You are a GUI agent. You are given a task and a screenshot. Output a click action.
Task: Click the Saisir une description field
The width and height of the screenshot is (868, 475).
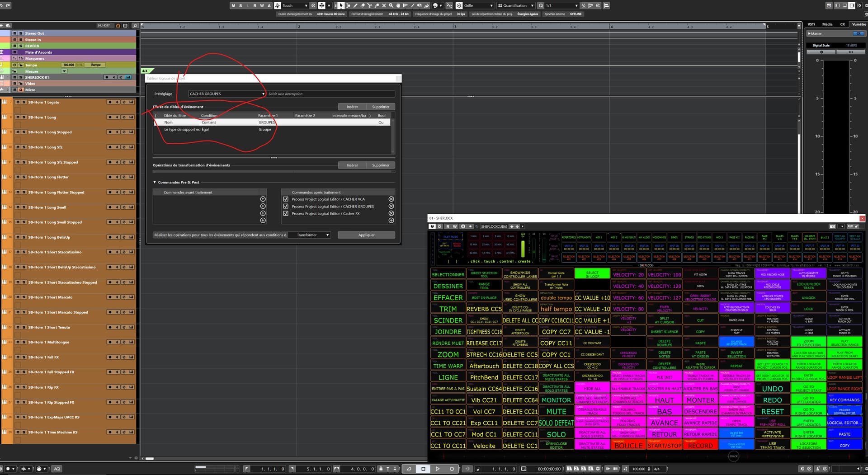330,94
